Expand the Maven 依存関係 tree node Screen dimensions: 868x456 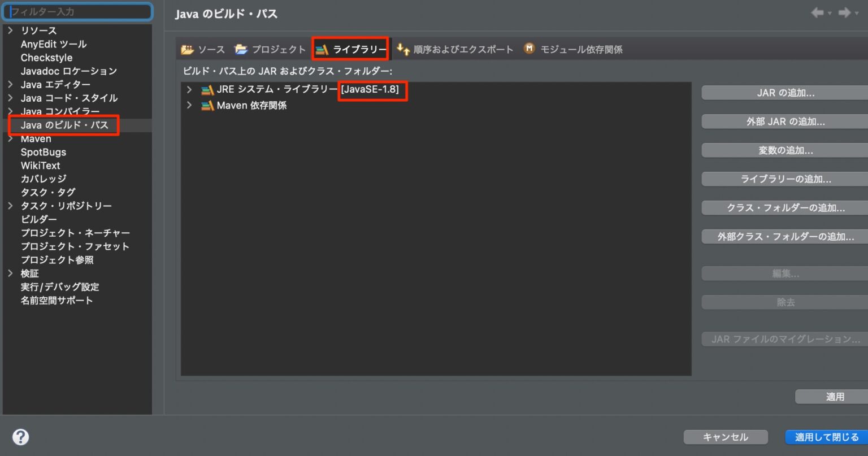pyautogui.click(x=189, y=105)
